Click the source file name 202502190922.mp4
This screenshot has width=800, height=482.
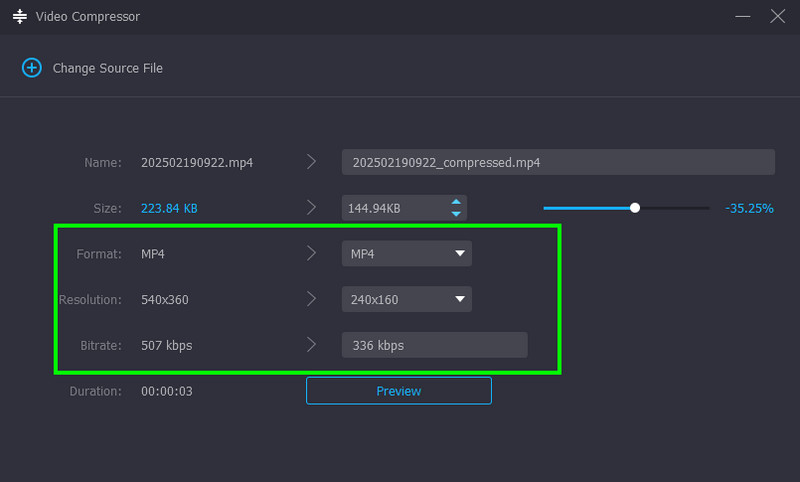pos(197,163)
